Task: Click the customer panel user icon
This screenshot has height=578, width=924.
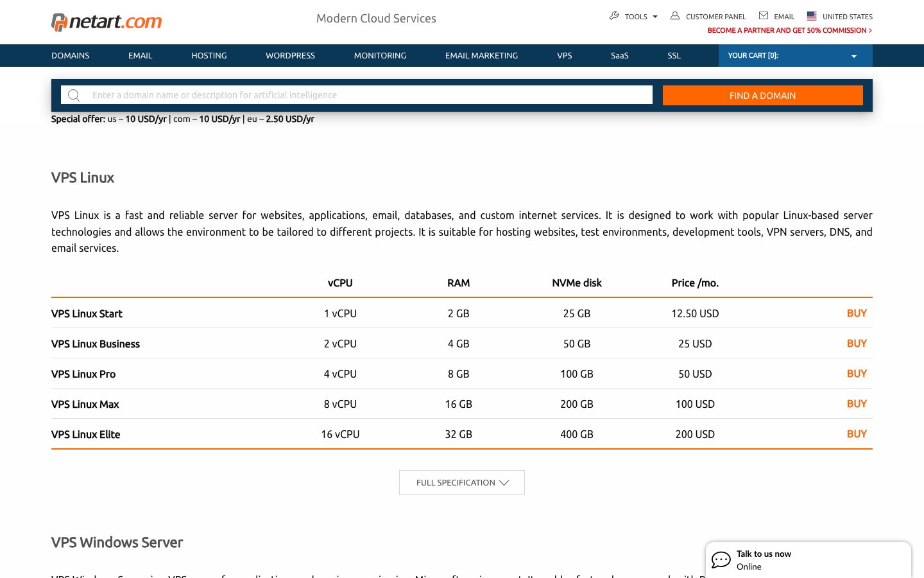Action: coord(675,15)
